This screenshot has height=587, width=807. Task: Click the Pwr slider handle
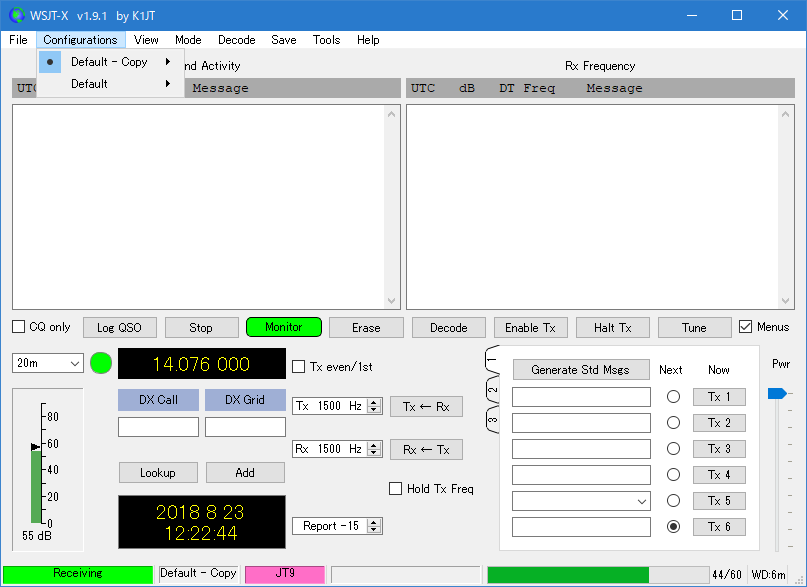click(x=777, y=394)
